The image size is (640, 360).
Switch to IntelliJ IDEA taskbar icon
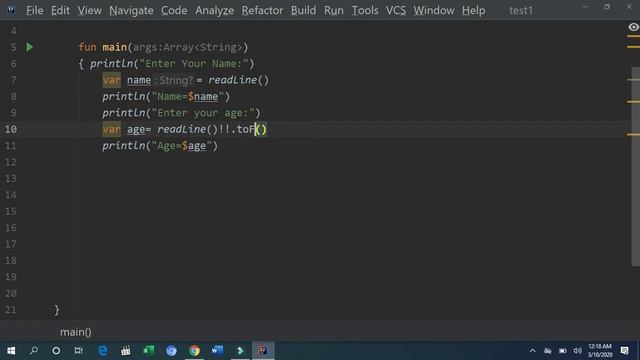[x=263, y=351]
